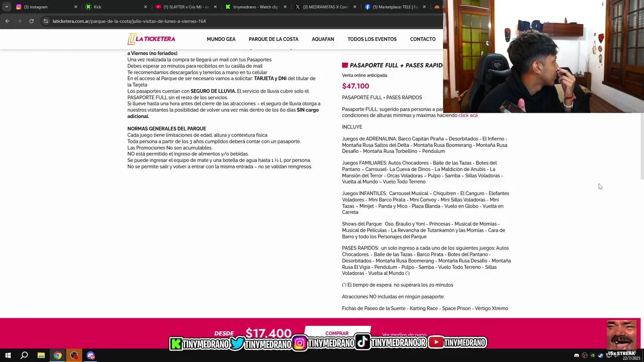Open the Windows Start menu
Image resolution: width=644 pixels, height=362 pixels.
[8, 355]
